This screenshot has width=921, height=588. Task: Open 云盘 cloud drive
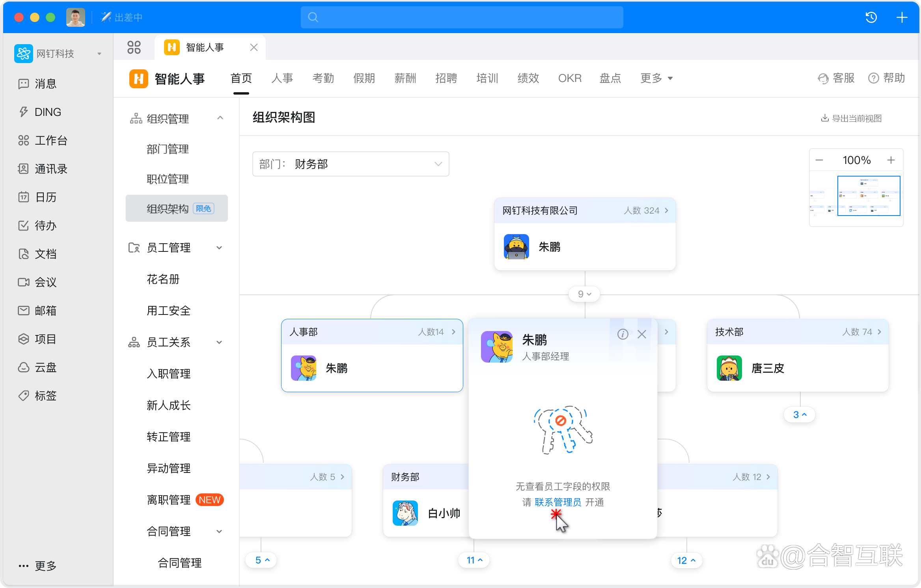point(45,367)
